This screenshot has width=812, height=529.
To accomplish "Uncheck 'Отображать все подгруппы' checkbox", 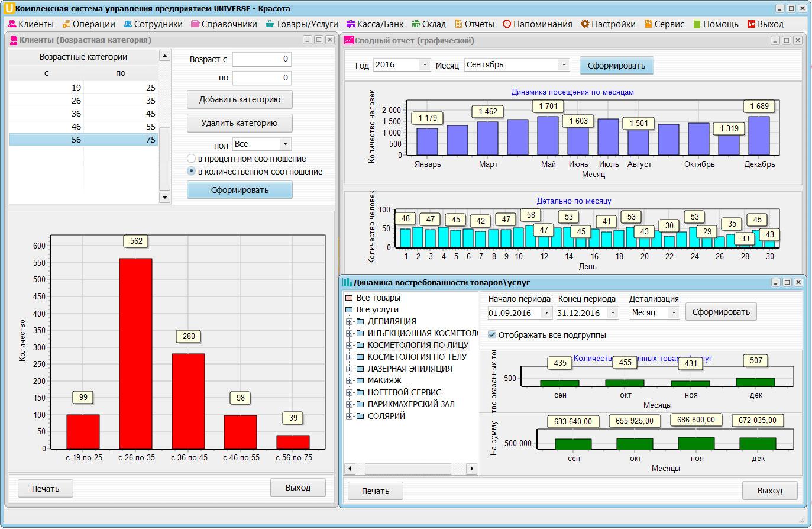I will [x=492, y=335].
